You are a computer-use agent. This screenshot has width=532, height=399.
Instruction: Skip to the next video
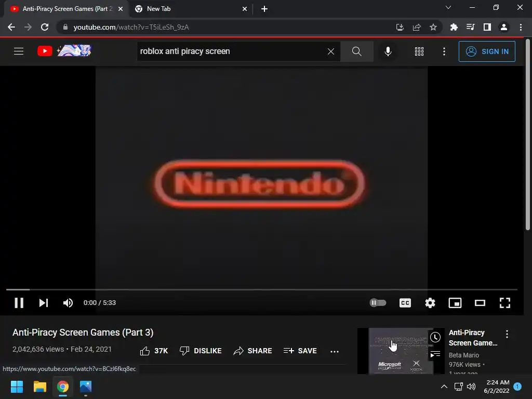tap(44, 303)
